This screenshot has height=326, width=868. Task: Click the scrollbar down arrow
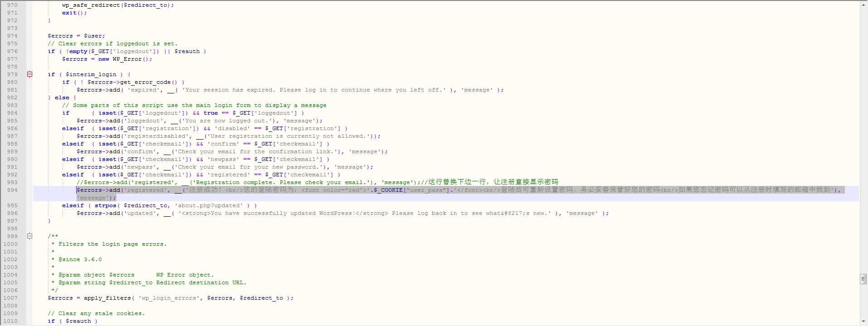click(x=863, y=321)
